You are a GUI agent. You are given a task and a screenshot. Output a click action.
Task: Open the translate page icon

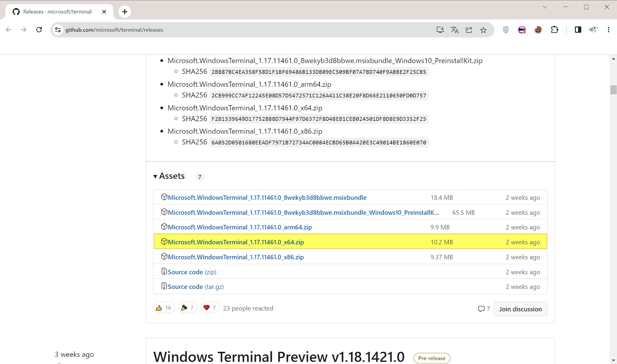click(x=455, y=30)
